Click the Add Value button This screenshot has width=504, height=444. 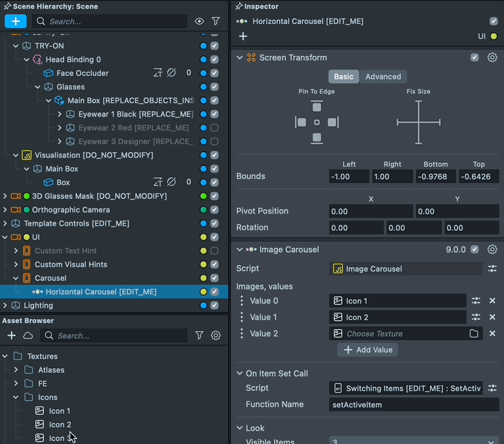pos(367,350)
